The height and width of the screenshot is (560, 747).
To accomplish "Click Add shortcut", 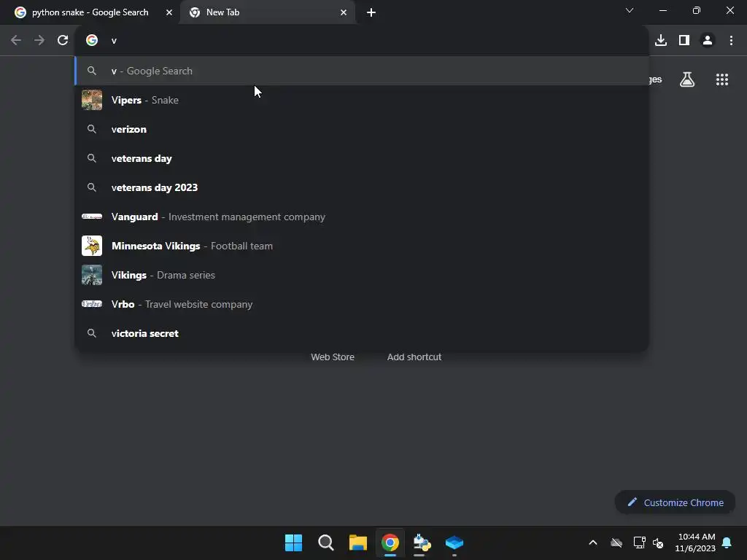I will click(x=414, y=357).
